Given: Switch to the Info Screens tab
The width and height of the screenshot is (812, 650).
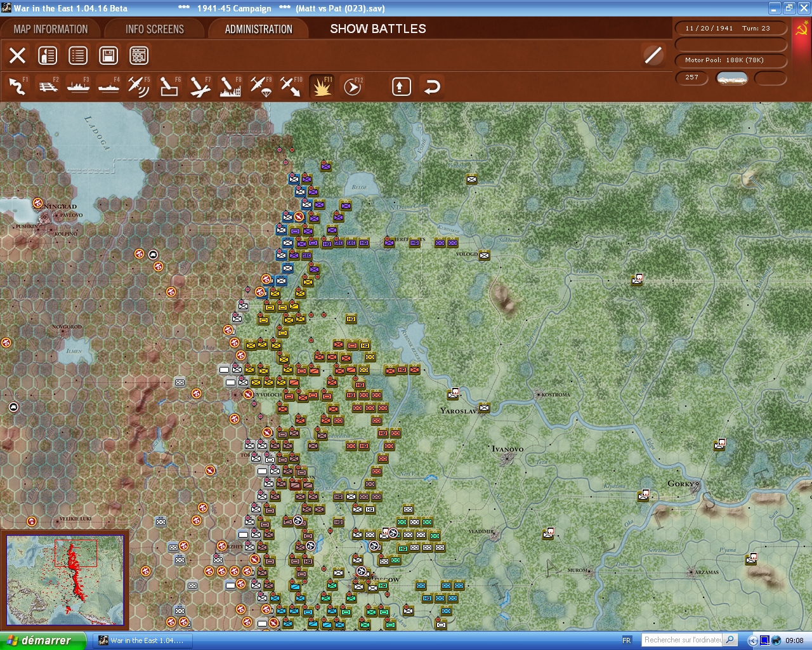Looking at the screenshot, I should point(155,29).
